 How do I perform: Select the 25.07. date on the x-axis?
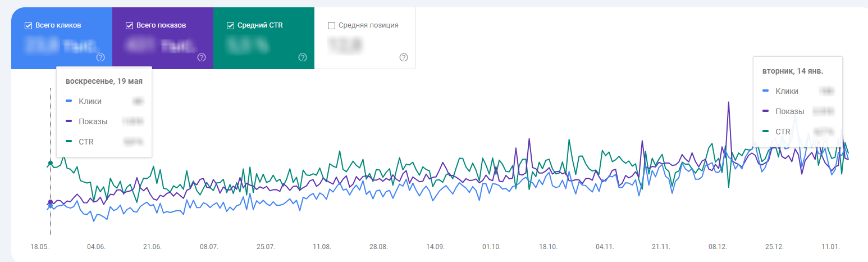pyautogui.click(x=266, y=247)
